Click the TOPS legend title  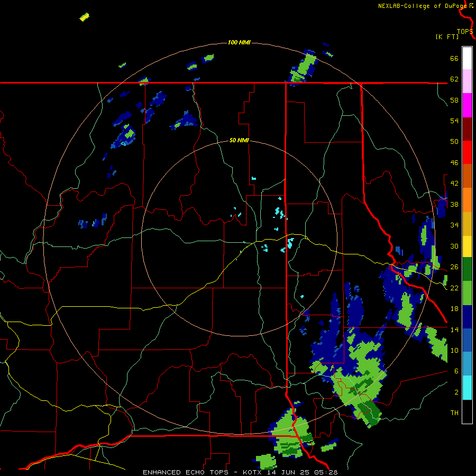465,32
